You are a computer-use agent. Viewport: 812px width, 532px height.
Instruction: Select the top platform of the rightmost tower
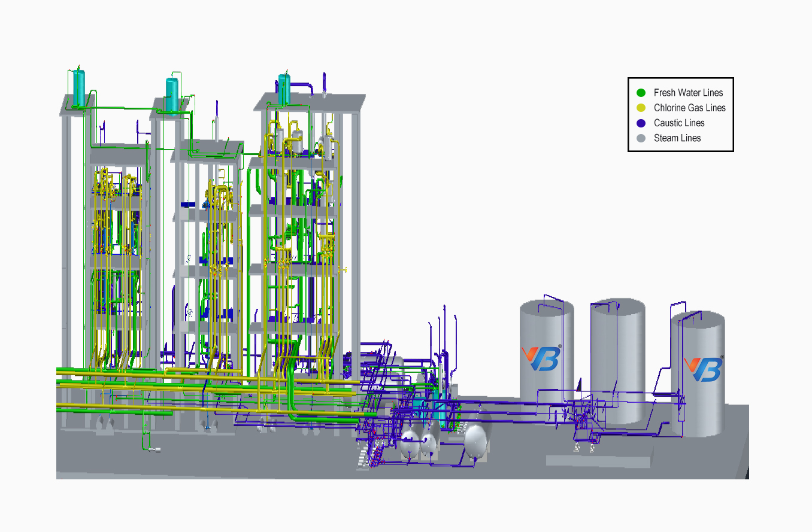point(310,103)
